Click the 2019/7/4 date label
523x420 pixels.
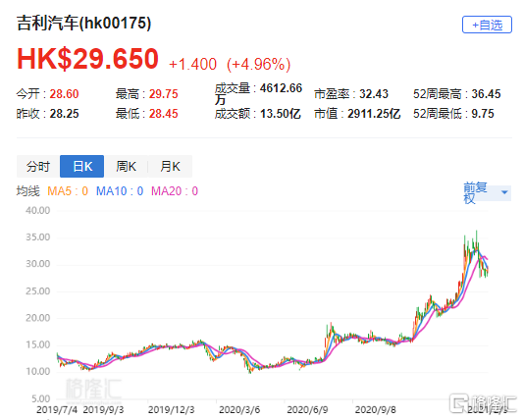(x=57, y=409)
